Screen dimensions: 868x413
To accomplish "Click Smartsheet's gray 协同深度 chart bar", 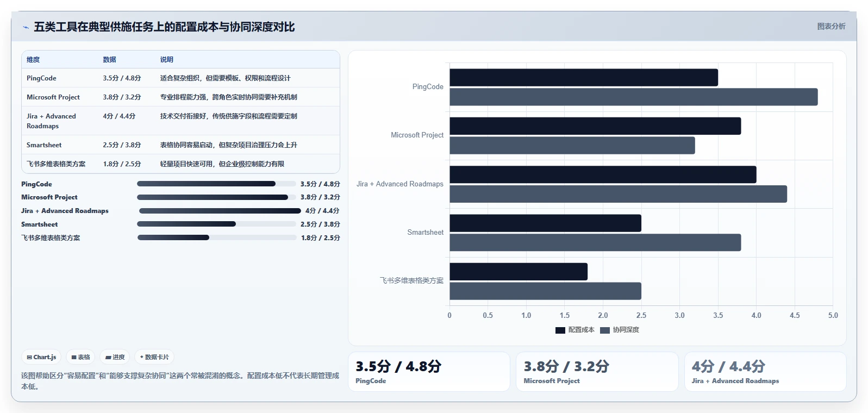I will pos(595,242).
